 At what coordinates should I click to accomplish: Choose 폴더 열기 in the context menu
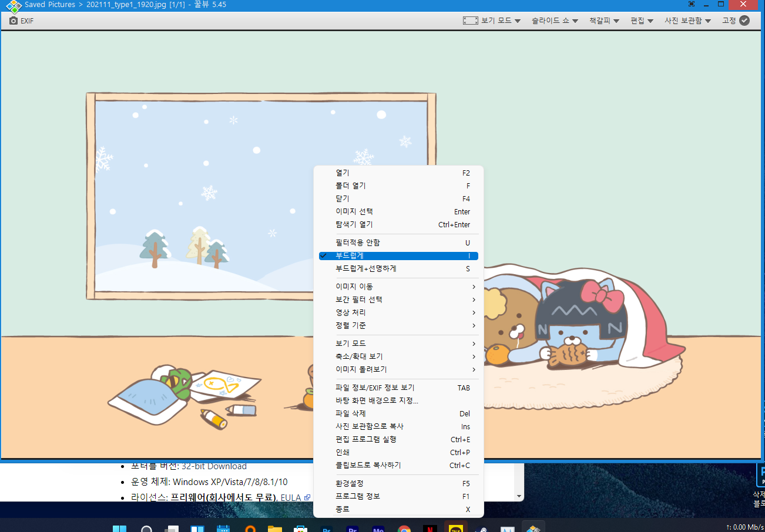(x=399, y=186)
